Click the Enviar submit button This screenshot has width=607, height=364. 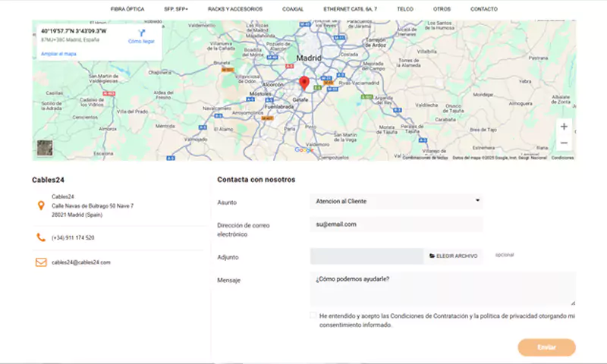pos(546,347)
